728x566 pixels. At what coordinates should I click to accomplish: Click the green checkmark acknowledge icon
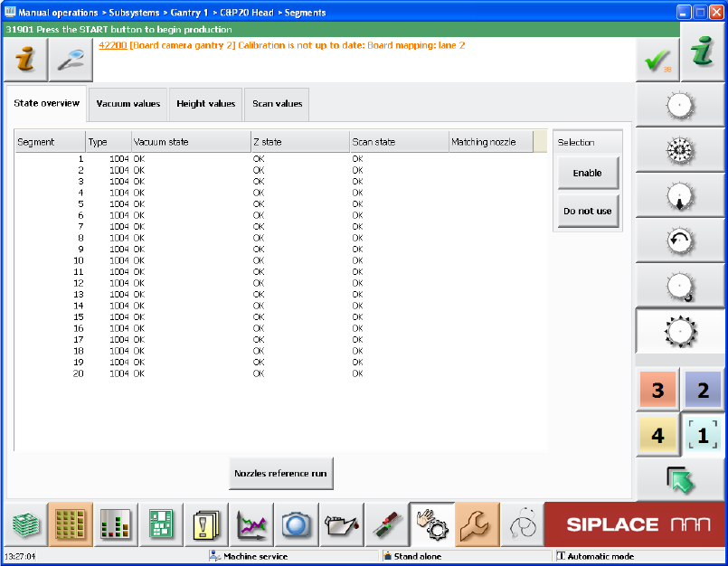(657, 61)
